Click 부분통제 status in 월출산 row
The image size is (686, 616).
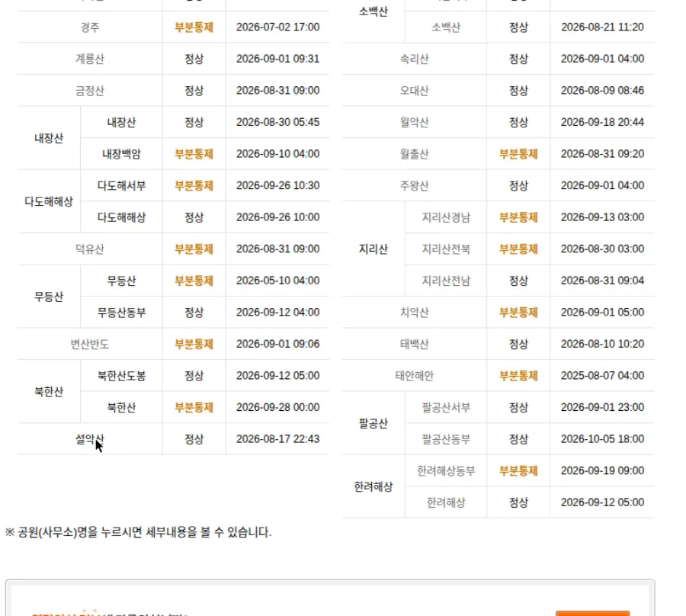[x=518, y=154]
